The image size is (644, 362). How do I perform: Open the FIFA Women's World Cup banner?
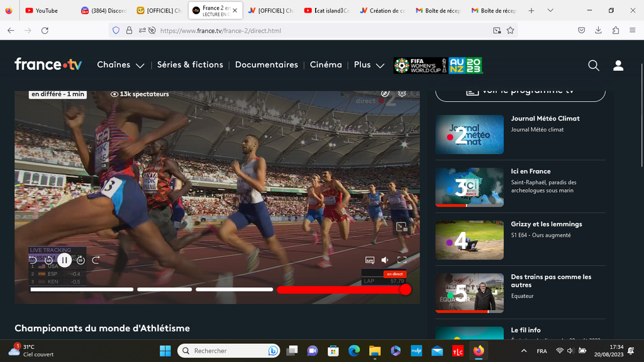[438, 65]
